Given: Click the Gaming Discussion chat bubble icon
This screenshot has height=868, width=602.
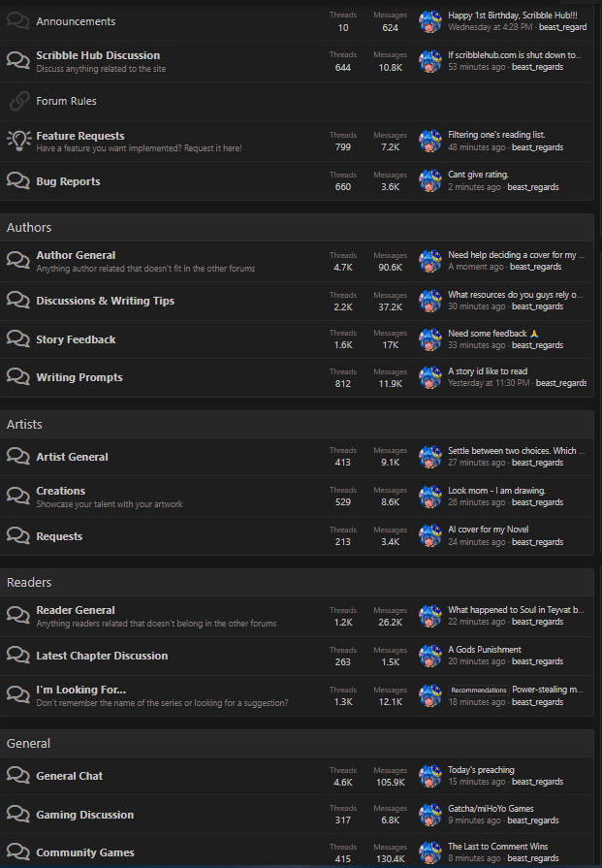Looking at the screenshot, I should 18,815.
